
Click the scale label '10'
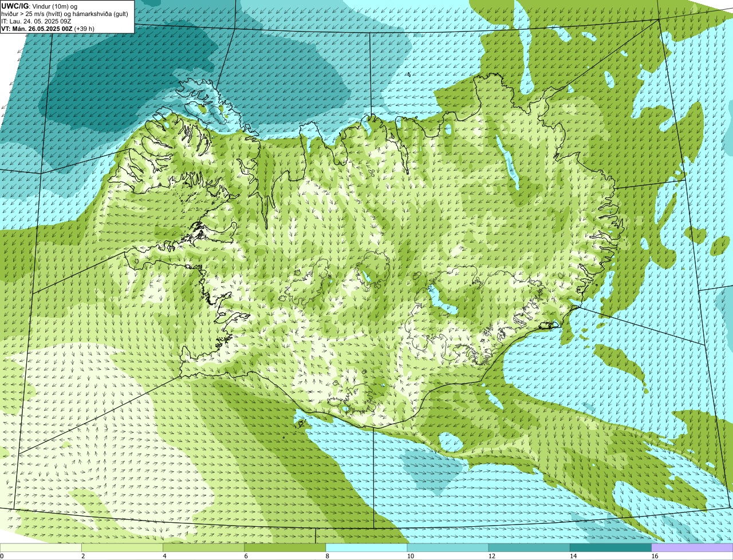click(x=410, y=556)
